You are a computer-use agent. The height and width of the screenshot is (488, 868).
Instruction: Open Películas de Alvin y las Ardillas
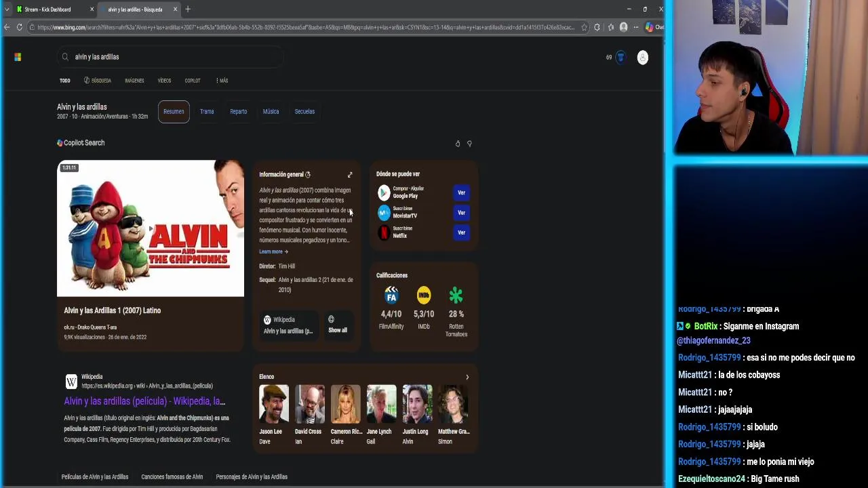pos(95,477)
